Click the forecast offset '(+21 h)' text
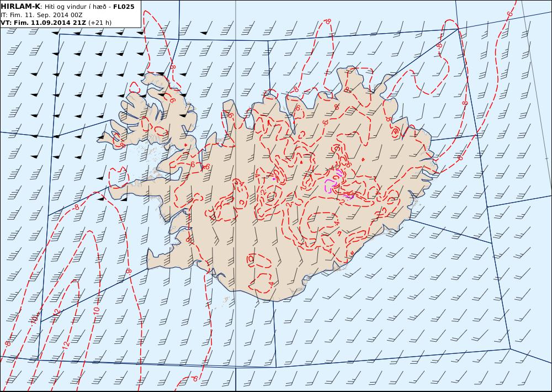Image resolution: width=552 pixels, height=392 pixels. (99, 23)
